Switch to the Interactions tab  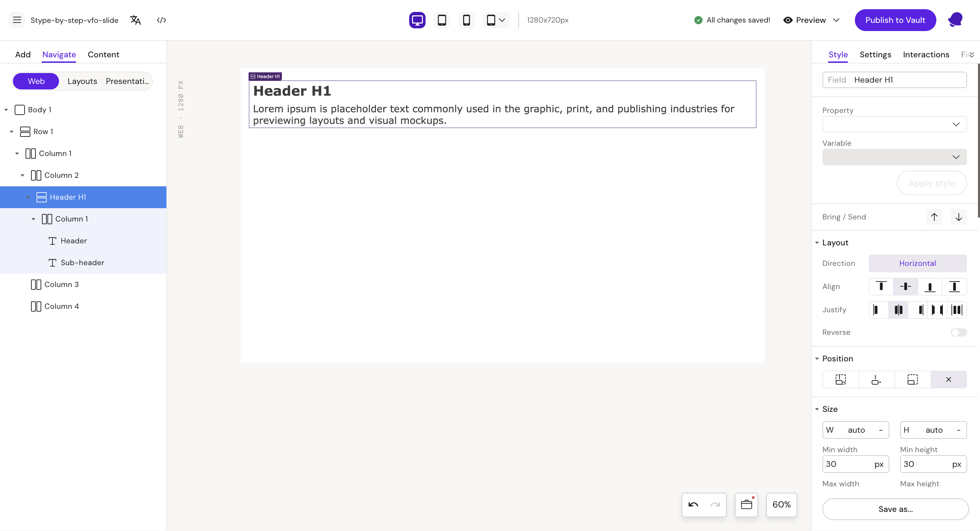click(926, 55)
